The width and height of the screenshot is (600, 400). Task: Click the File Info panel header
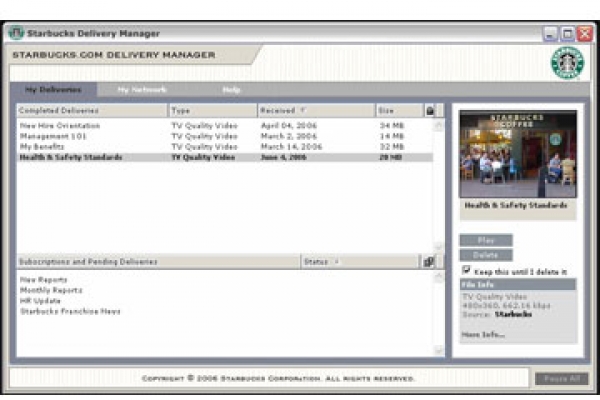[x=518, y=285]
